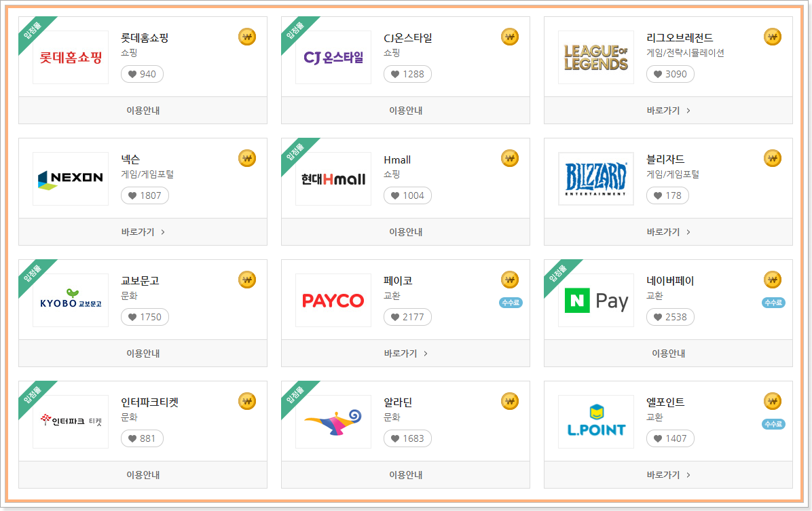Go to 바로가기 under 페이코
This screenshot has height=511, width=812.
[405, 353]
